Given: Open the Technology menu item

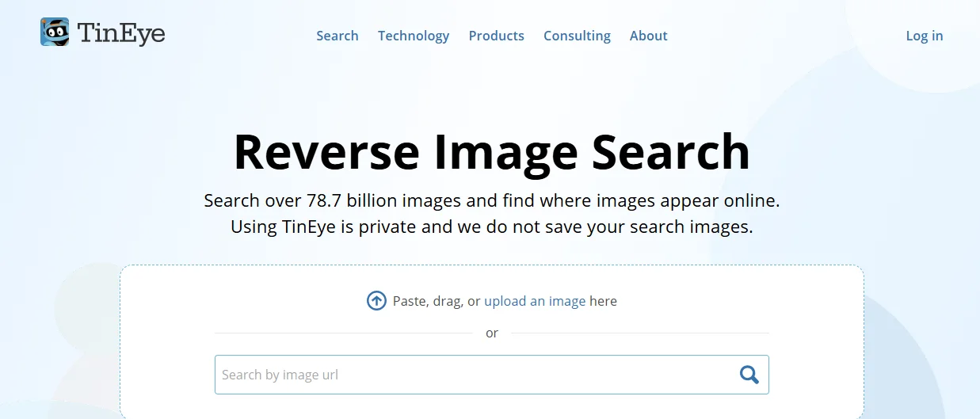Looking at the screenshot, I should pyautogui.click(x=414, y=36).
